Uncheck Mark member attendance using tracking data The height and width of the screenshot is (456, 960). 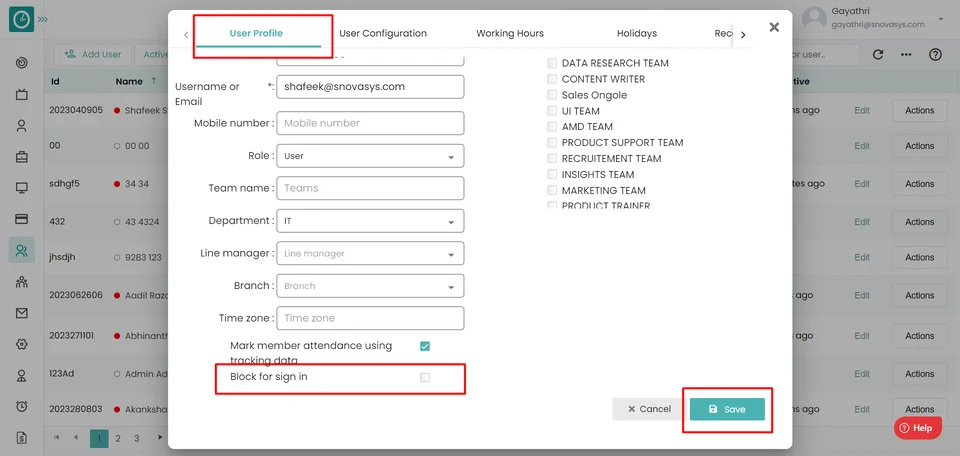(x=425, y=346)
